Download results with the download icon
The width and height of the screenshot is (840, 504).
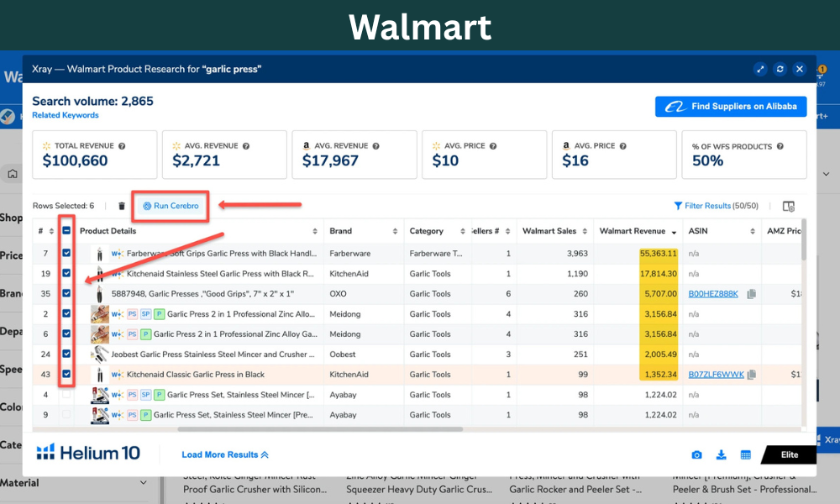coord(721,454)
